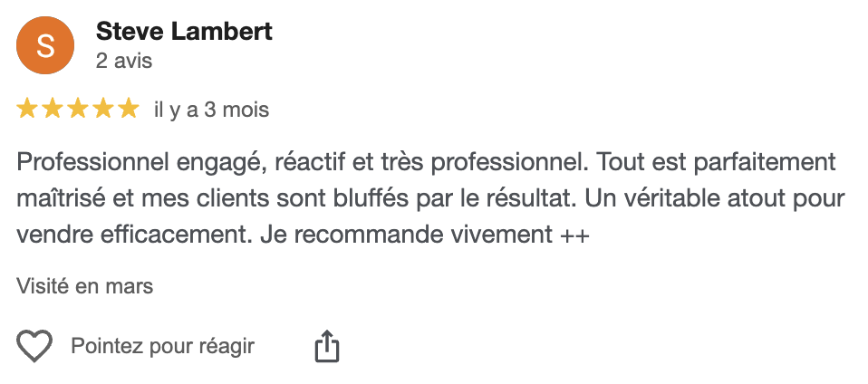Click the "Visité en mars" text

point(84,286)
